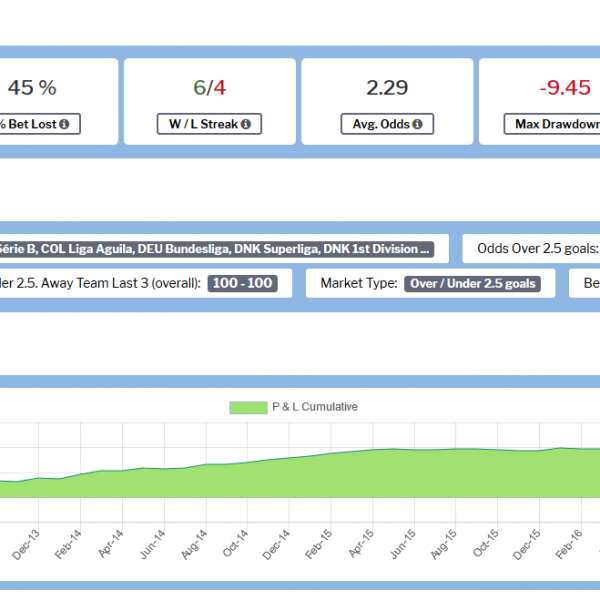Click the Dec-15 axis label

[527, 545]
